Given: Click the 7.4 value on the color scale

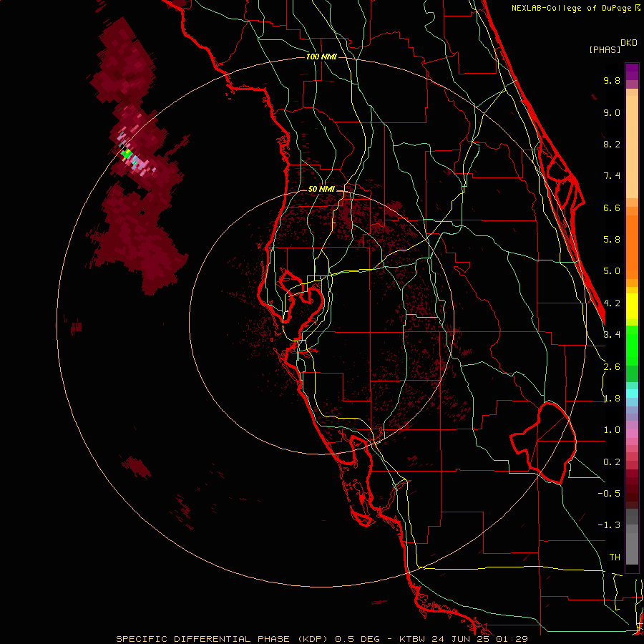Looking at the screenshot, I should [x=612, y=176].
